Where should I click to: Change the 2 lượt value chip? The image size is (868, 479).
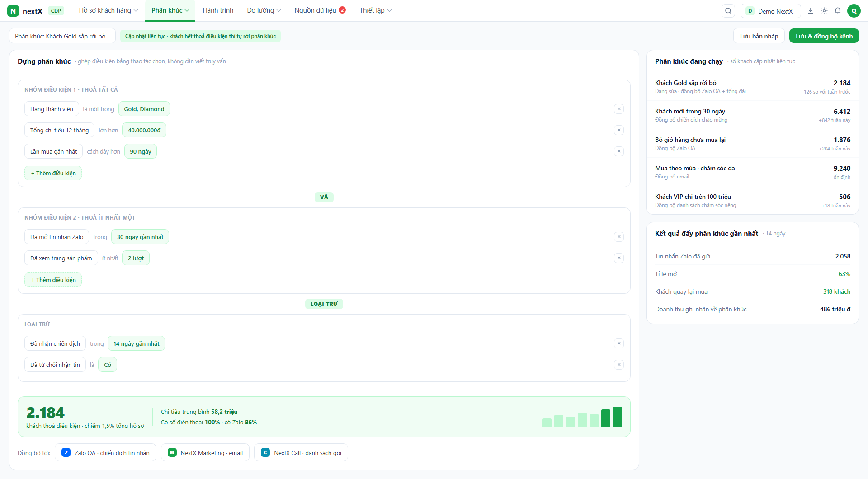tap(136, 258)
